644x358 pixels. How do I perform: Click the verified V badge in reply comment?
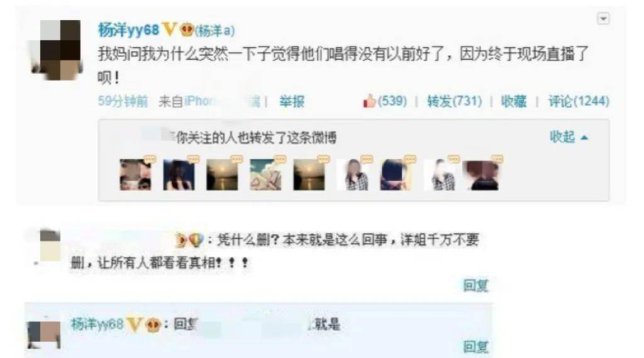134,324
